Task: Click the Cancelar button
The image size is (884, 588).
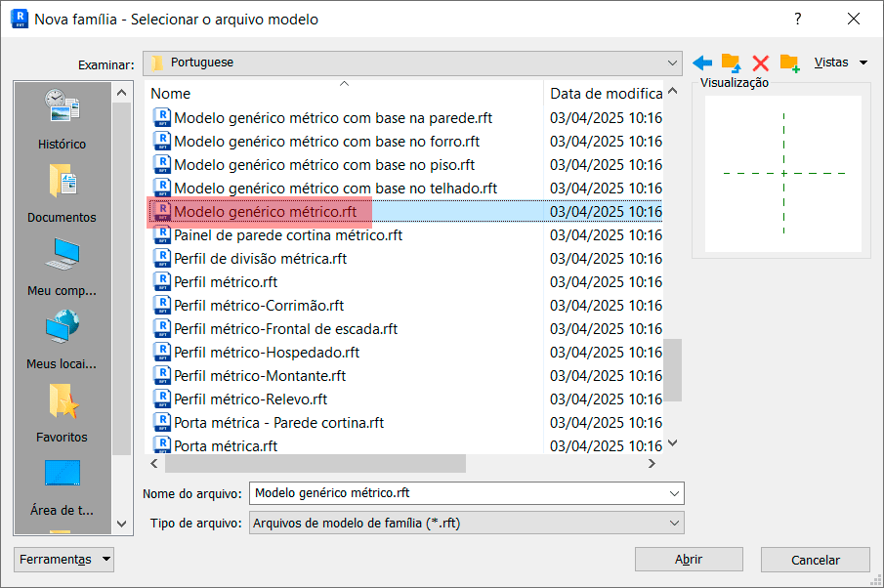Action: 815,560
